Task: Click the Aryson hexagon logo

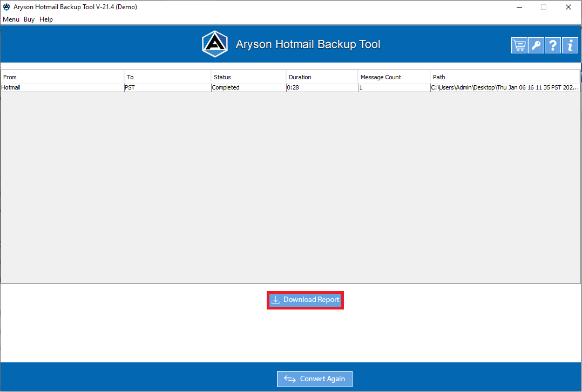Action: [x=214, y=44]
